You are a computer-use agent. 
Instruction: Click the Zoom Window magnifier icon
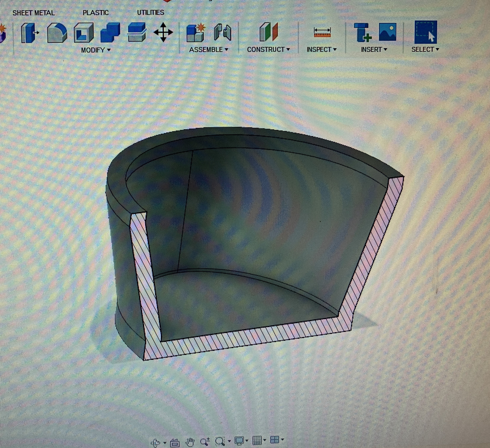pos(220,441)
